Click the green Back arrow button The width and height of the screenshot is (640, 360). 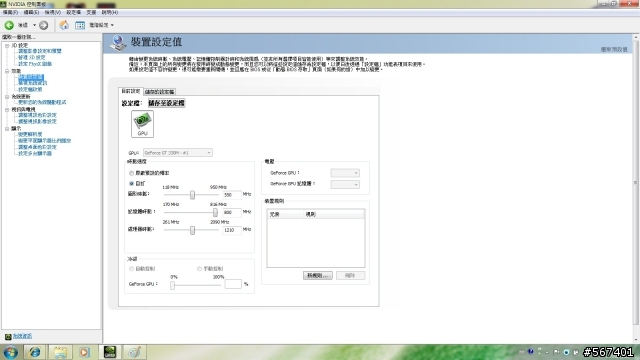click(x=9, y=25)
